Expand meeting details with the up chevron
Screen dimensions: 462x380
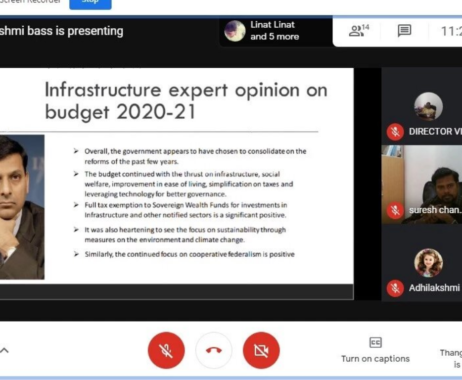pos(4,350)
